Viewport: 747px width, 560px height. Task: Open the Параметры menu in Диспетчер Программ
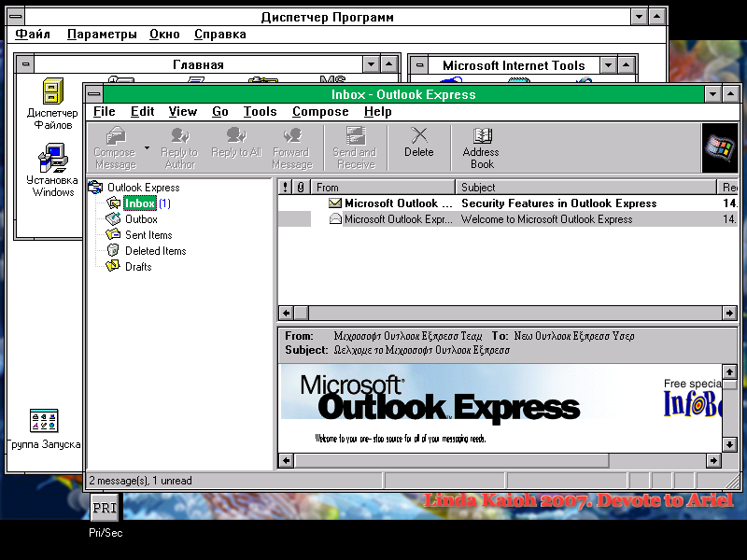tap(102, 35)
